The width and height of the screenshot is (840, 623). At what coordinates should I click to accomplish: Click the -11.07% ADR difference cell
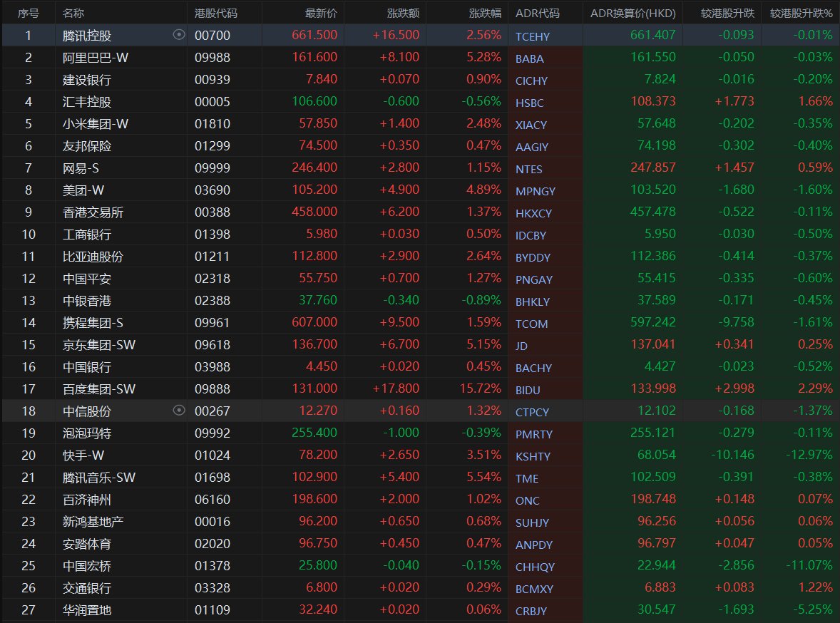(x=809, y=565)
